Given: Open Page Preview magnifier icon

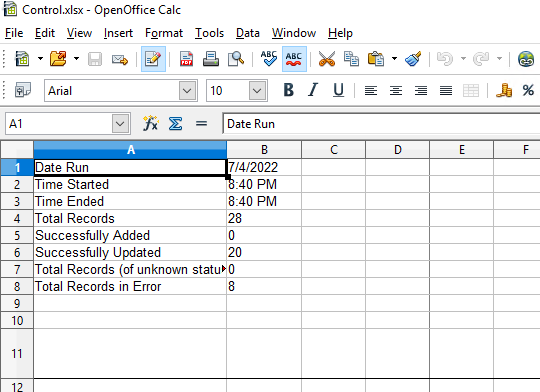Looking at the screenshot, I should [236, 59].
